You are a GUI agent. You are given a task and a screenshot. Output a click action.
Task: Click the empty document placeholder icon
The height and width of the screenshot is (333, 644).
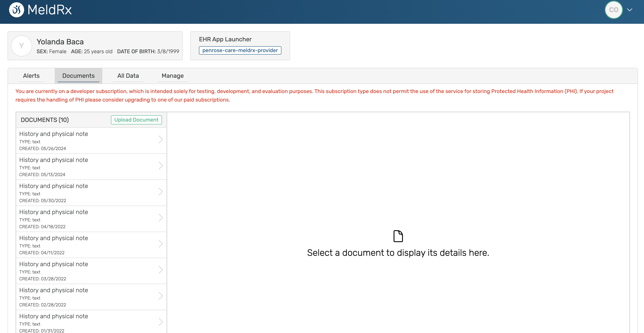398,236
